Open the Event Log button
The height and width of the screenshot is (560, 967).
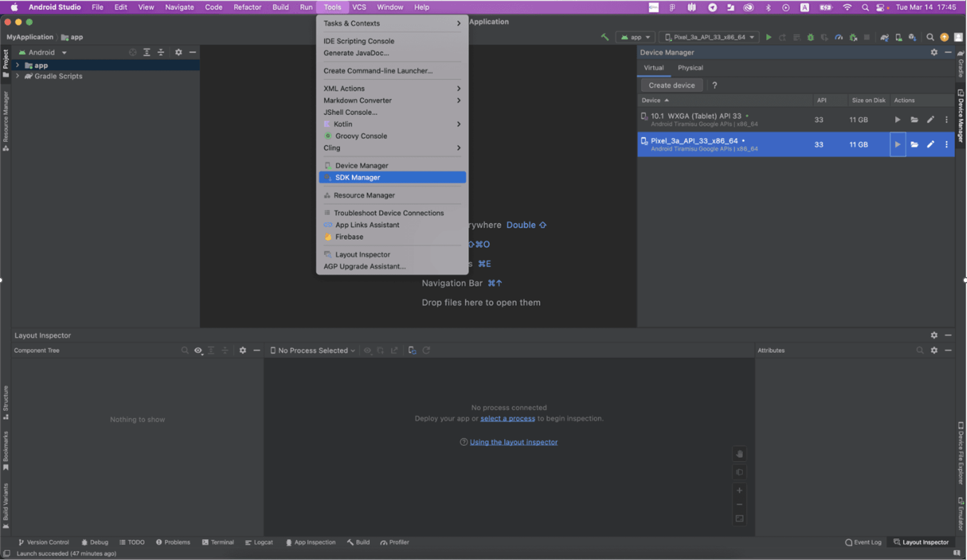[863, 542]
